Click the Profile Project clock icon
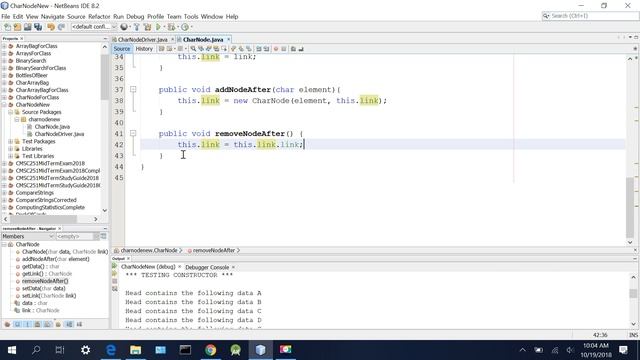Viewport: 640px width, 360px height. 185,27
